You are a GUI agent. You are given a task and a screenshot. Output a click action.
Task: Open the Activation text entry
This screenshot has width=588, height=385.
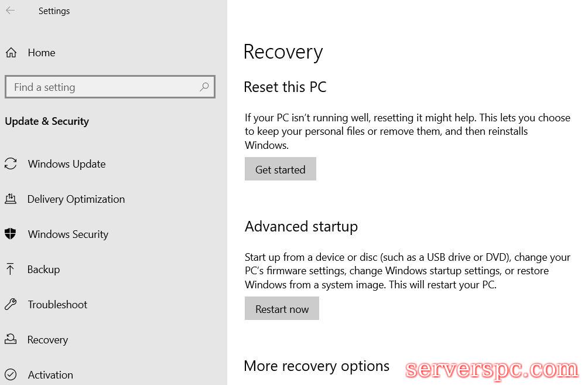[50, 375]
